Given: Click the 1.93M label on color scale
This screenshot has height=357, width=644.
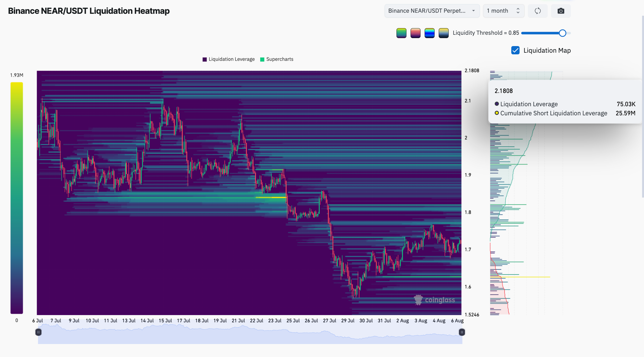Looking at the screenshot, I should 17,75.
